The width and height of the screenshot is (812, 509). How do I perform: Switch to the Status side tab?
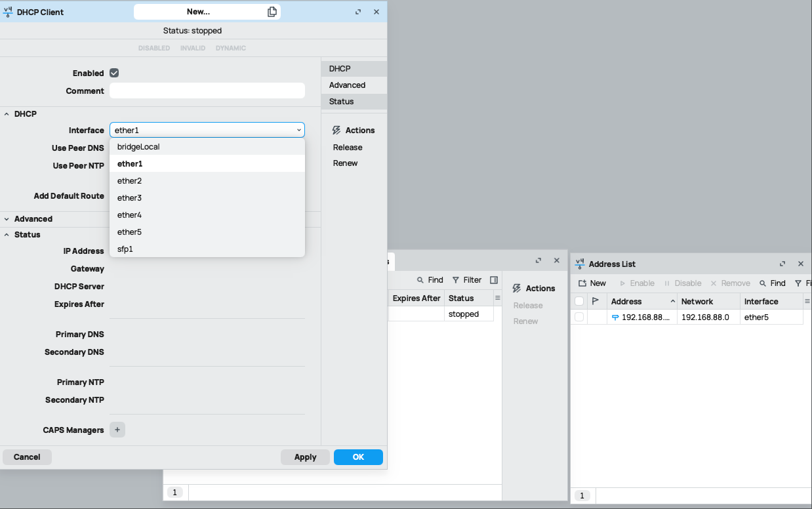pos(354,102)
